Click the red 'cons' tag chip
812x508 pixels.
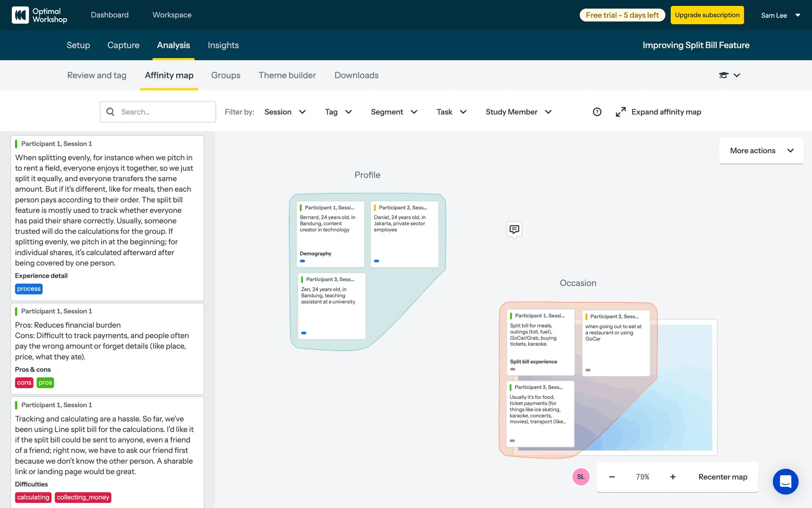click(x=24, y=383)
